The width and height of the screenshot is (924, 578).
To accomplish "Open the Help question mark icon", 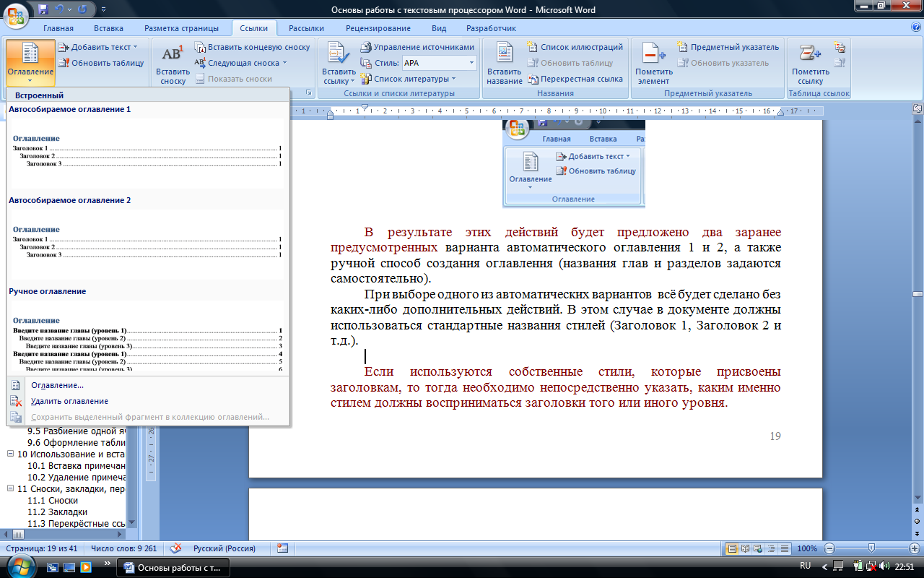I will 916,27.
